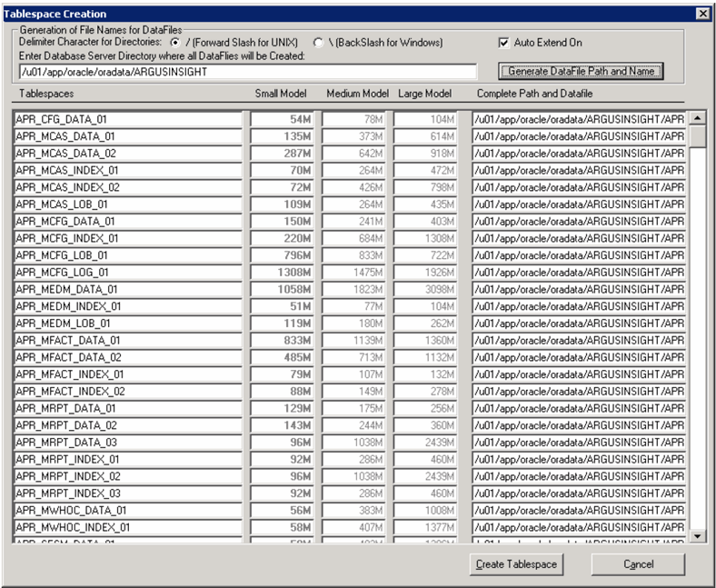
Task: Click datafile path field for APR_MWHOC_INDEX_01 row
Action: (x=579, y=527)
